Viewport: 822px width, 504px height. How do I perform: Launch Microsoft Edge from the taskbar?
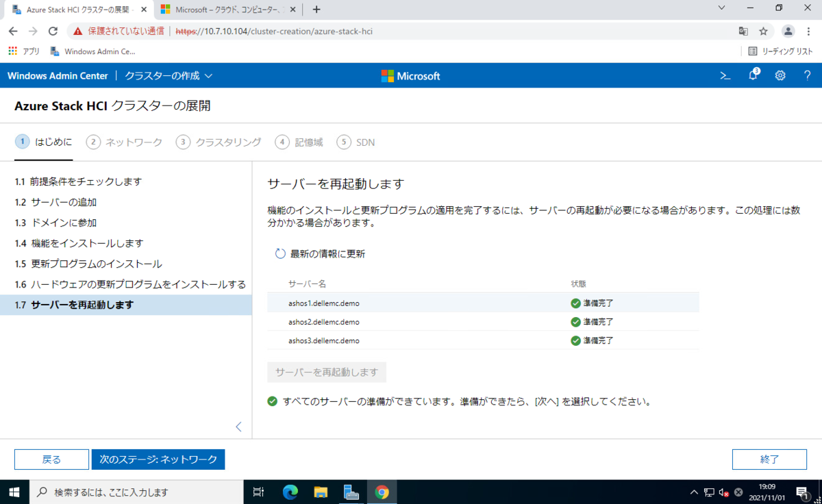click(x=290, y=492)
